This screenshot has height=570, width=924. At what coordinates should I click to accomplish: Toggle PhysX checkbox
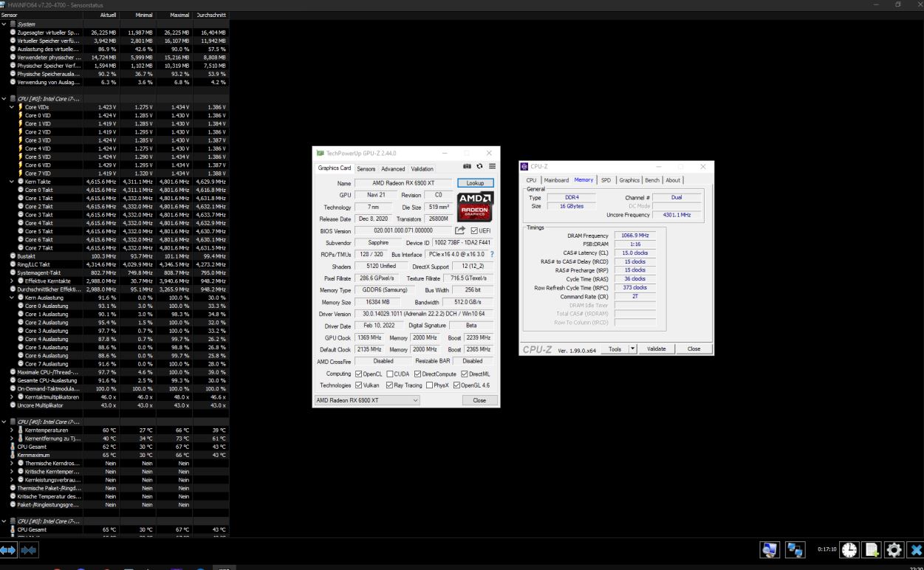click(431, 385)
